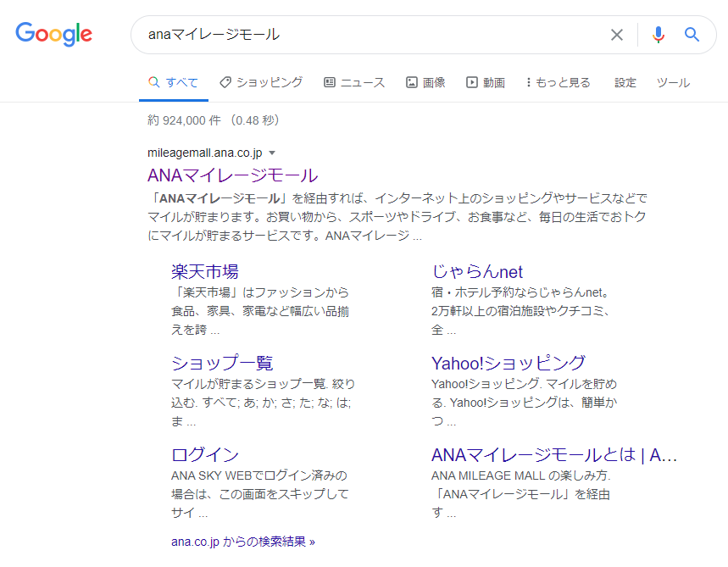
Task: Clear the search query with X icon
Action: click(616, 35)
